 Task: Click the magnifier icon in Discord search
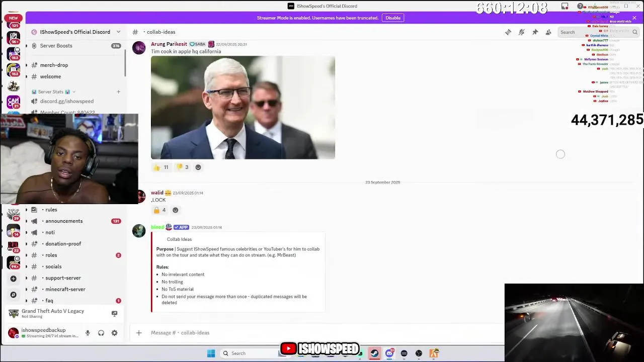635,32
